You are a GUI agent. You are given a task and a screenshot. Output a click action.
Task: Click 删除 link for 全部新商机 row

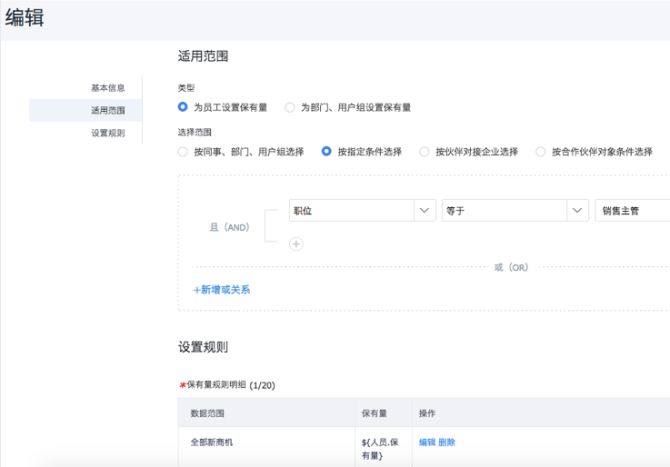447,441
